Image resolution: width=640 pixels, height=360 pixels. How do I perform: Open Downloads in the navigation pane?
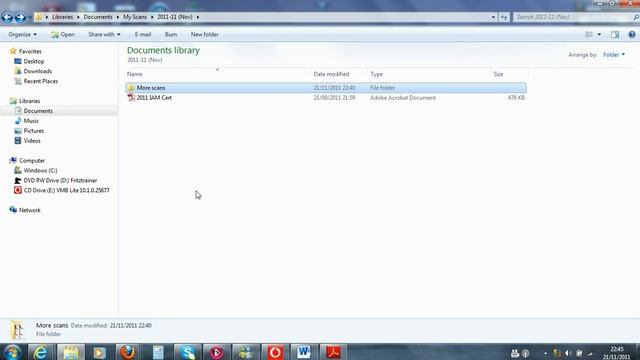point(38,71)
